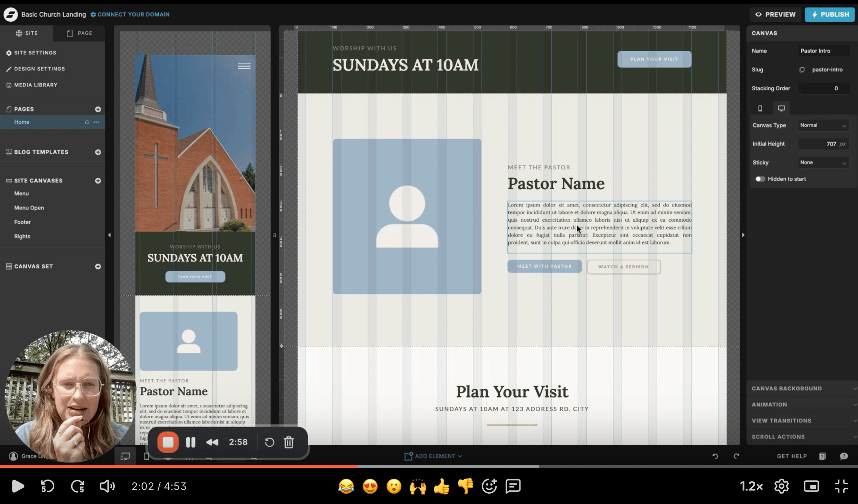The height and width of the screenshot is (504, 858).
Task: Toggle picture-in-picture mode
Action: [x=811, y=486]
